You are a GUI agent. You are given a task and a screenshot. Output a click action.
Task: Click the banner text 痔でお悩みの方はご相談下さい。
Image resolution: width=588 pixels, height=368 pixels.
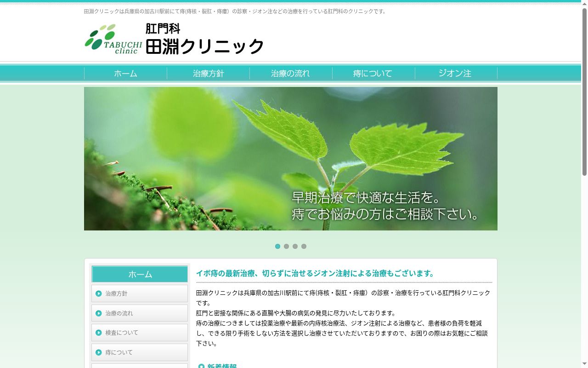pyautogui.click(x=386, y=214)
